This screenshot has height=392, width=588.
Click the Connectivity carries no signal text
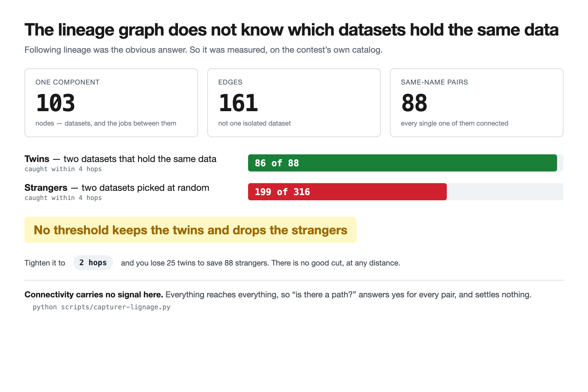pos(94,295)
